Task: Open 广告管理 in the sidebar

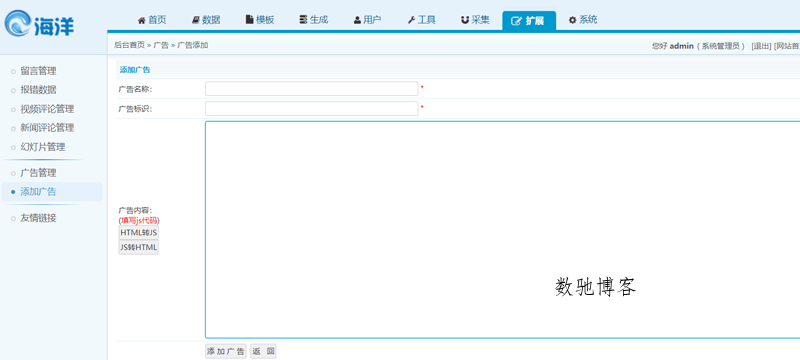Action: [38, 173]
